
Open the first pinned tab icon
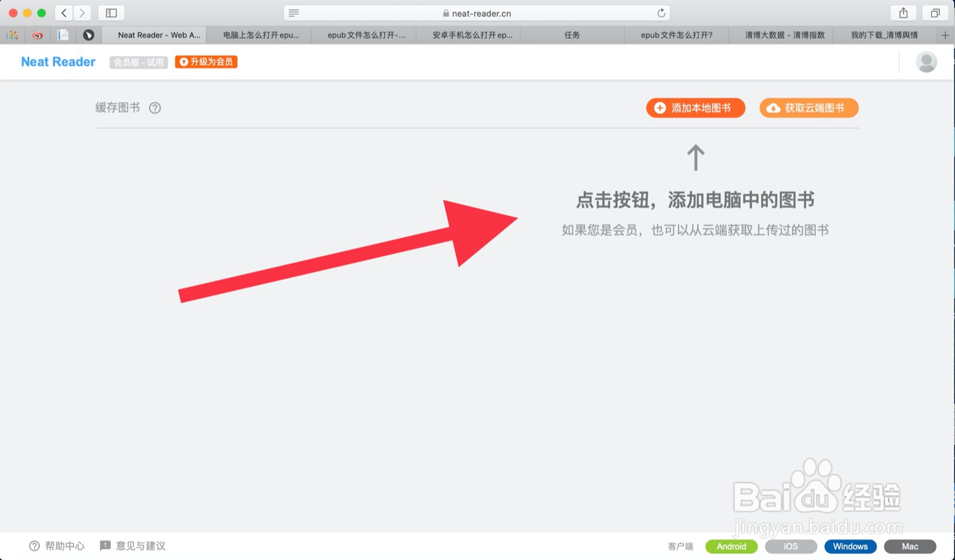(x=13, y=35)
